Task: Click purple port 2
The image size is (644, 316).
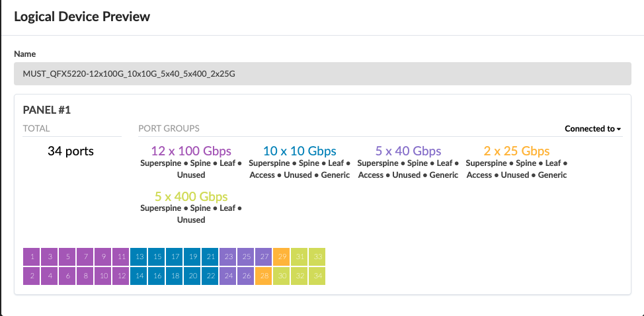Action: click(32, 276)
